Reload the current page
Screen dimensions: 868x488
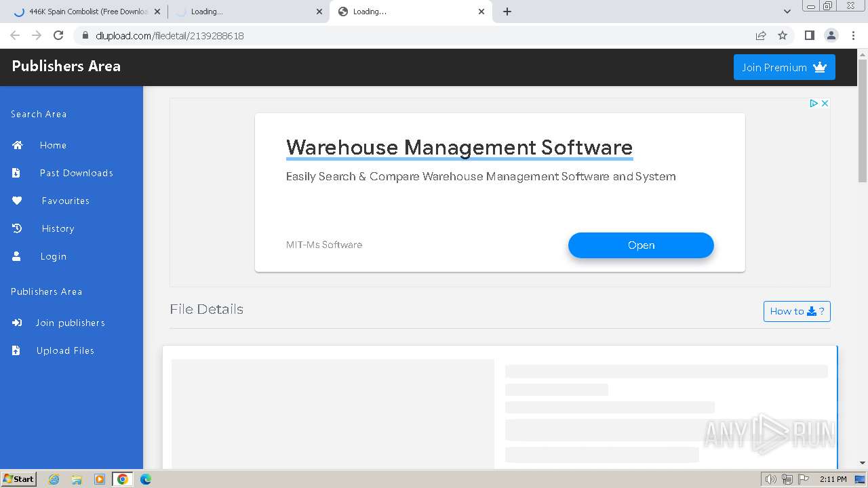pos(58,35)
